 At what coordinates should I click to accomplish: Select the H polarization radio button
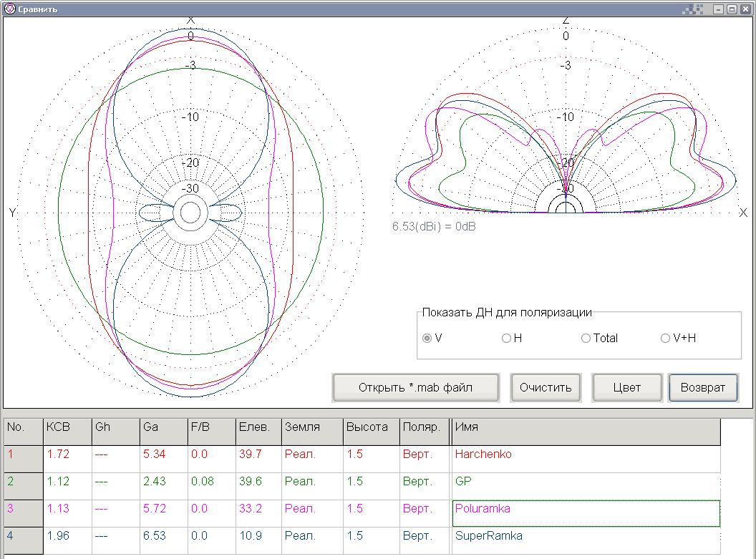pos(506,339)
